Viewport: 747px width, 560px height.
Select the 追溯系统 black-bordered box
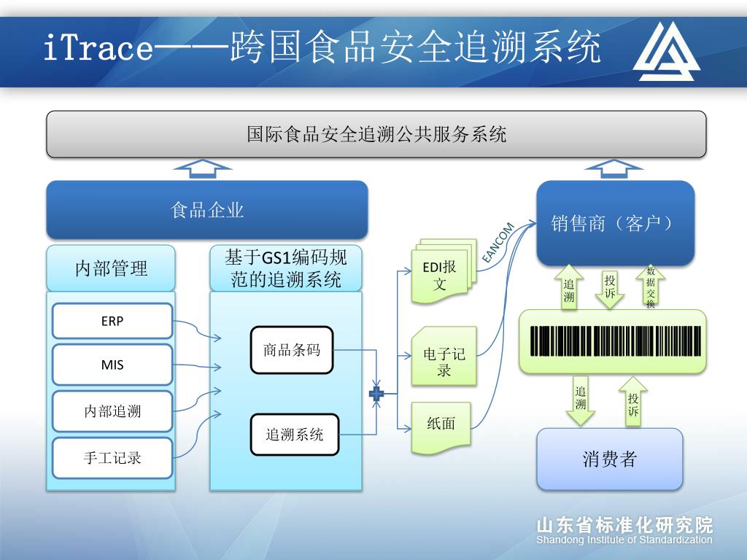(x=295, y=435)
